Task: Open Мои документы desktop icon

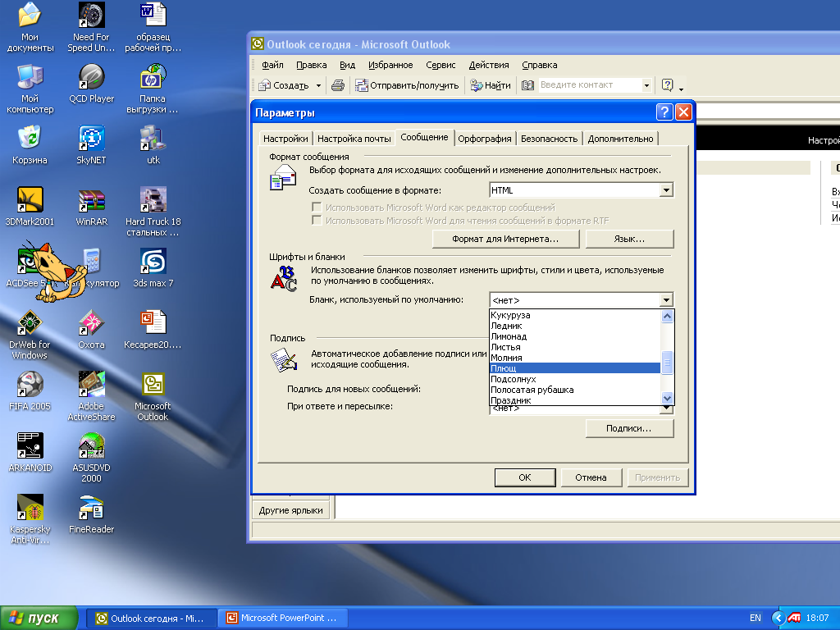Action: tap(30, 27)
